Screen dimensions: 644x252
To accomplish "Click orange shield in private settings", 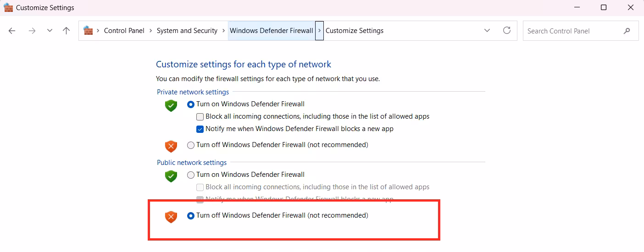I will [171, 146].
